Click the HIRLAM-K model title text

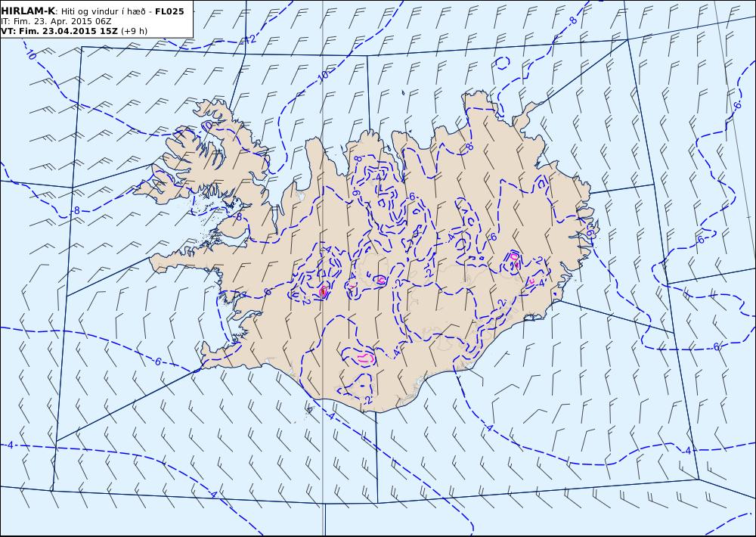tap(29, 11)
